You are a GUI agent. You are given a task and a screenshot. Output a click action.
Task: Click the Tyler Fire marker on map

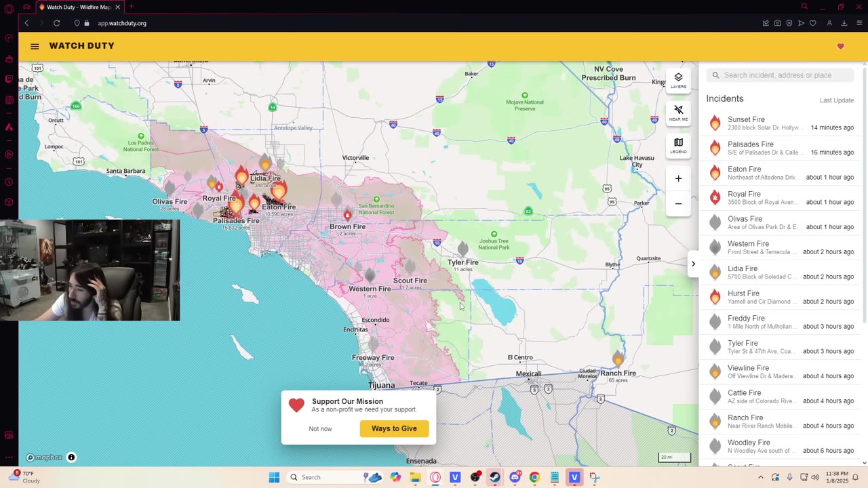coord(462,249)
